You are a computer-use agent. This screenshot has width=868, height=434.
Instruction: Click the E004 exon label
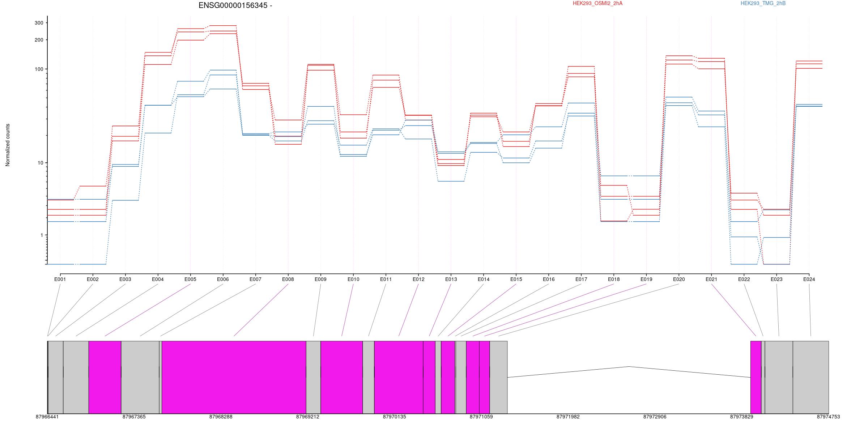tap(158, 279)
